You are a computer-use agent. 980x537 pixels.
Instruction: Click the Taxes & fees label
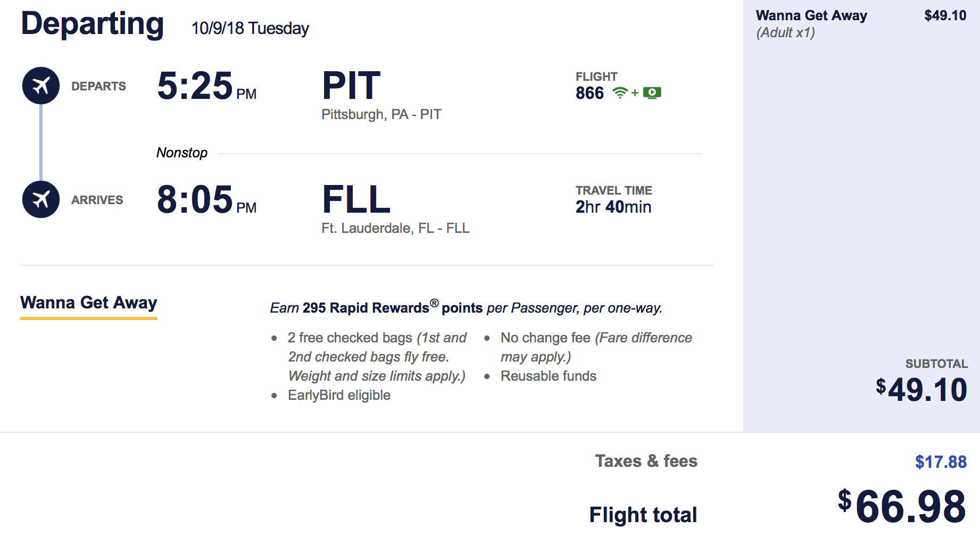(x=646, y=460)
